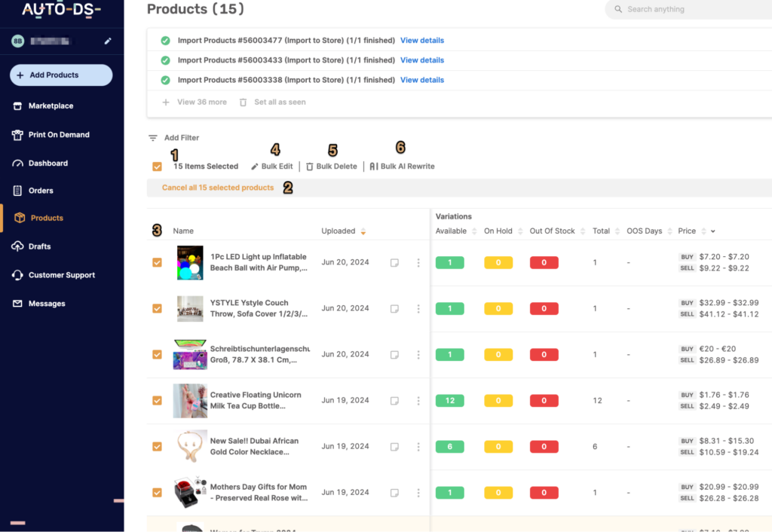
Task: View details of Import Products #56003433
Action: point(422,60)
